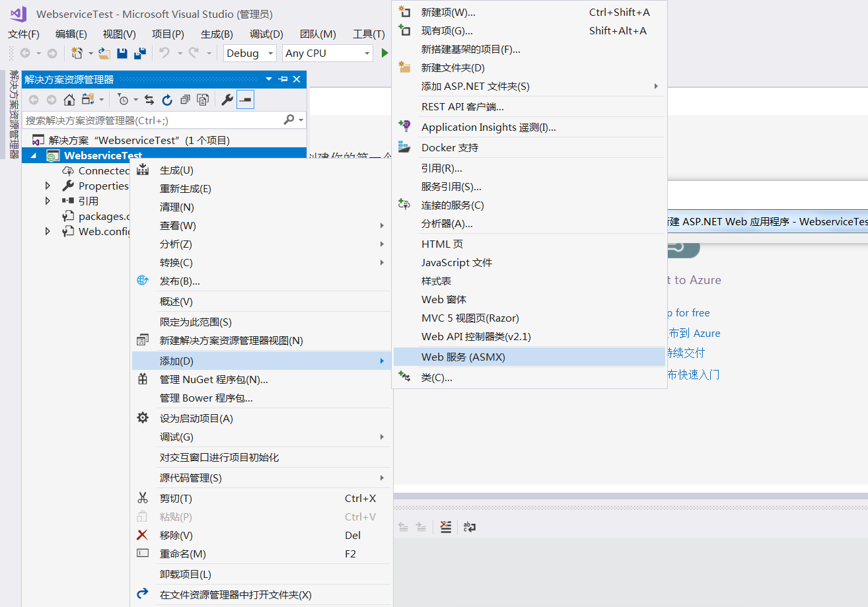Image resolution: width=868 pixels, height=607 pixels.
Task: Open the Solution Explorer window options arrow
Action: coord(269,79)
